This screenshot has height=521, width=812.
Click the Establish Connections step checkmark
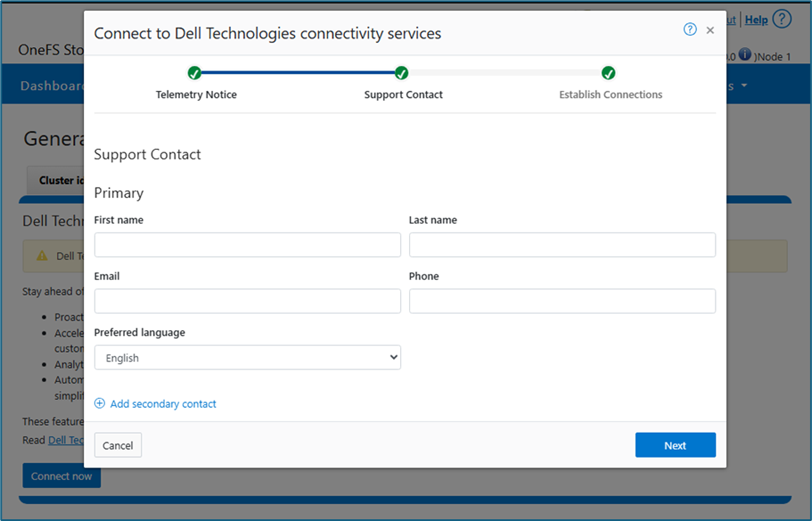[608, 73]
